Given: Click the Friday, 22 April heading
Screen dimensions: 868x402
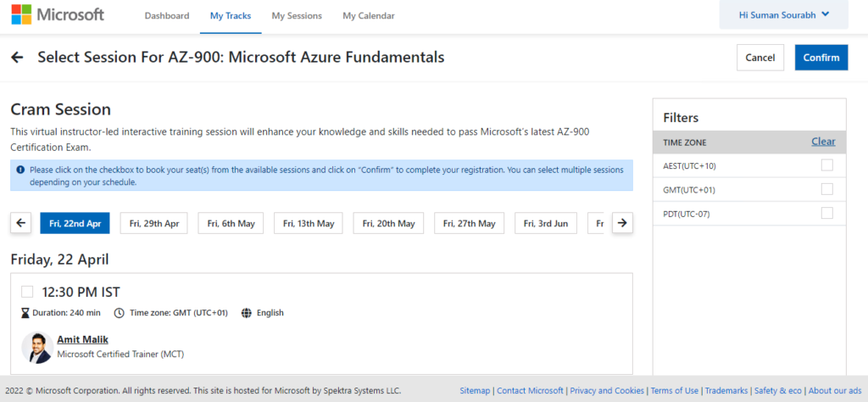Looking at the screenshot, I should pyautogui.click(x=60, y=260).
